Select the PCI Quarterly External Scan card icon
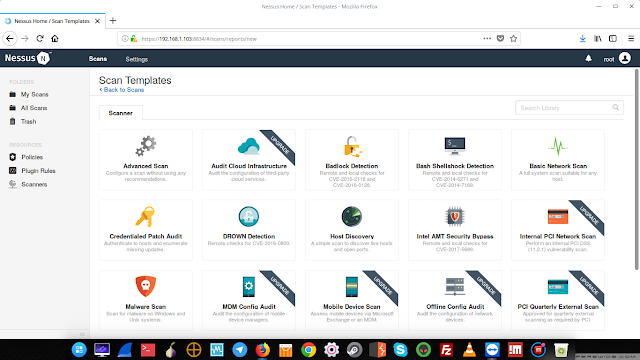640x360 pixels. (x=558, y=287)
